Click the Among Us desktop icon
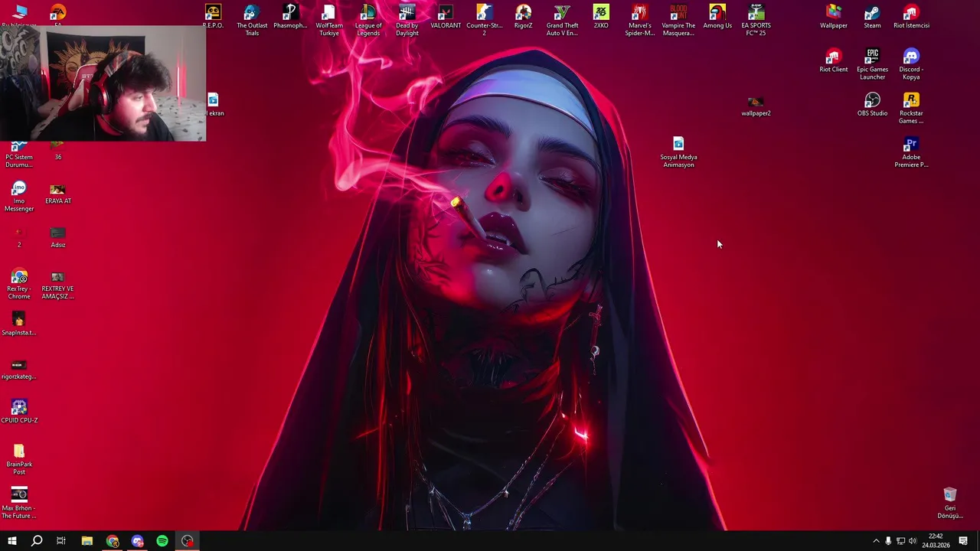The width and height of the screenshot is (980, 551). pos(717,17)
